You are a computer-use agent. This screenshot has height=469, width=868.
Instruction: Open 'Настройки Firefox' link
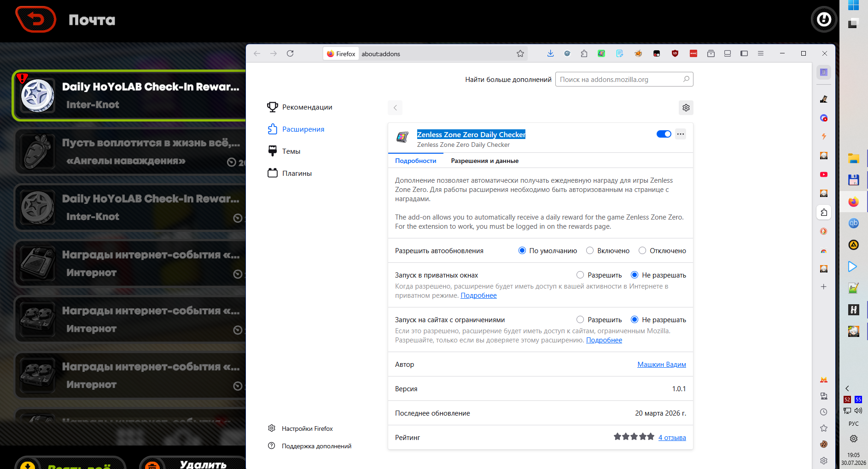click(301, 428)
